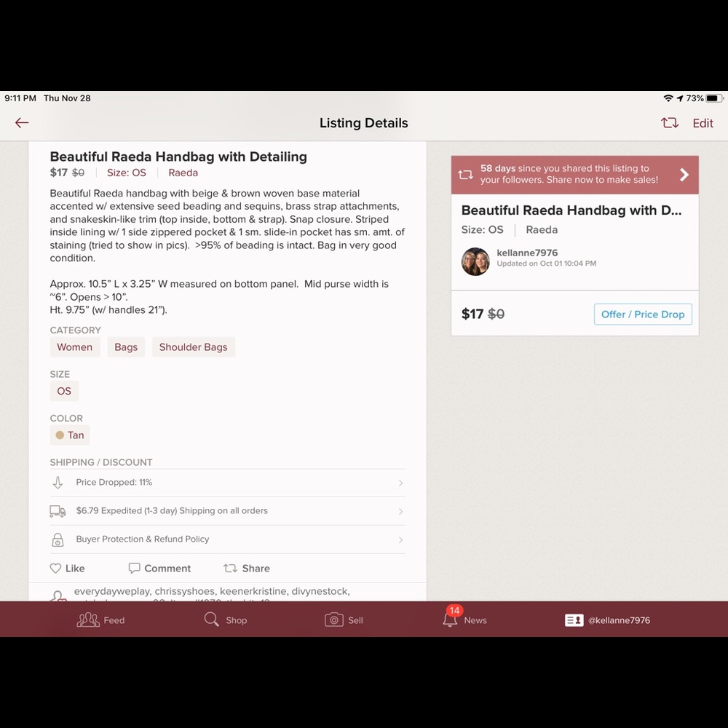Viewport: 728px width, 728px height.
Task: Click Offer / Price Drop button
Action: 643,314
